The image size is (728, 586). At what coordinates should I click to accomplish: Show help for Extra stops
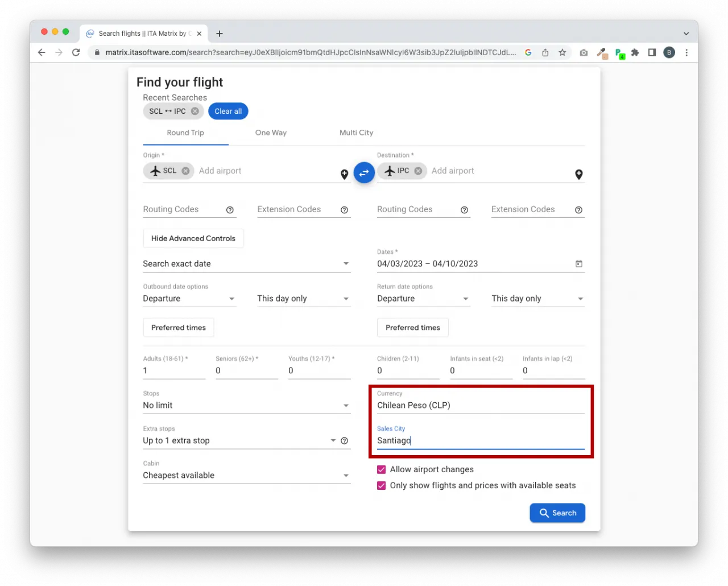[344, 441]
